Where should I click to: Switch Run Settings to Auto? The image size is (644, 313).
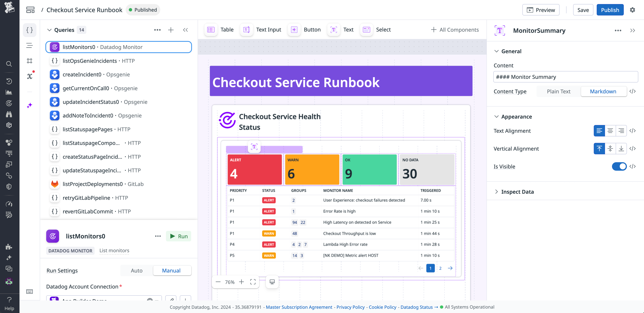[x=136, y=270]
